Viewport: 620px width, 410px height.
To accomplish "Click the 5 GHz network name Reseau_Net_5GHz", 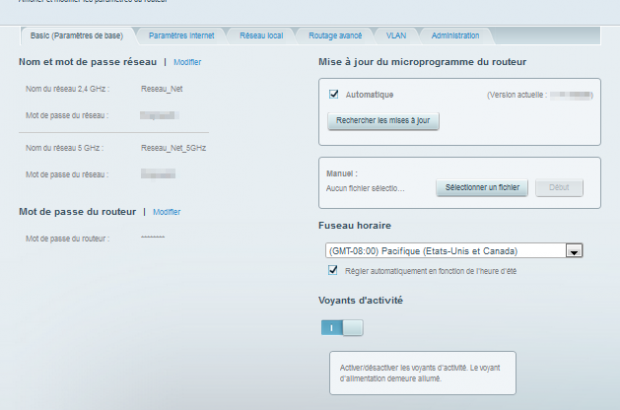I will click(x=174, y=148).
